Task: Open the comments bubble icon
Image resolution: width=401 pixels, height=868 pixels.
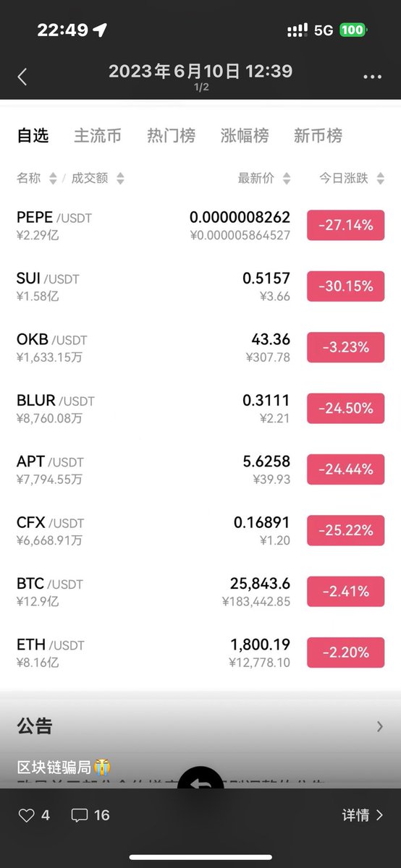Action: click(x=80, y=816)
